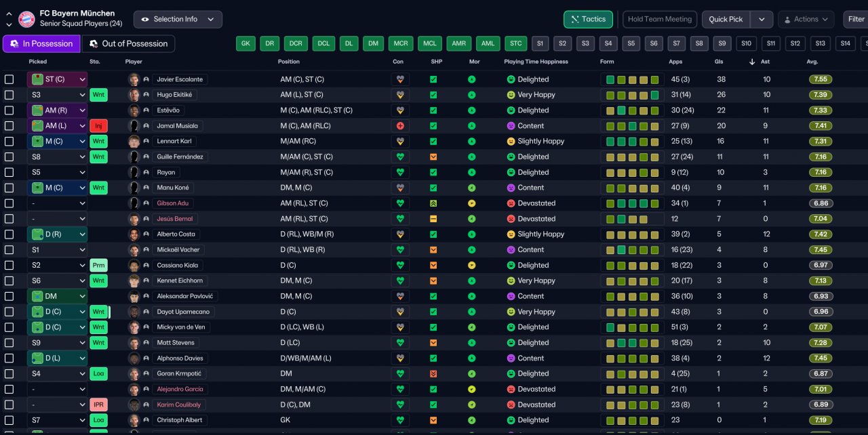Click Javier Escalante's Delighted happiness face icon
Screen dimensions: 868x435
pyautogui.click(x=511, y=79)
